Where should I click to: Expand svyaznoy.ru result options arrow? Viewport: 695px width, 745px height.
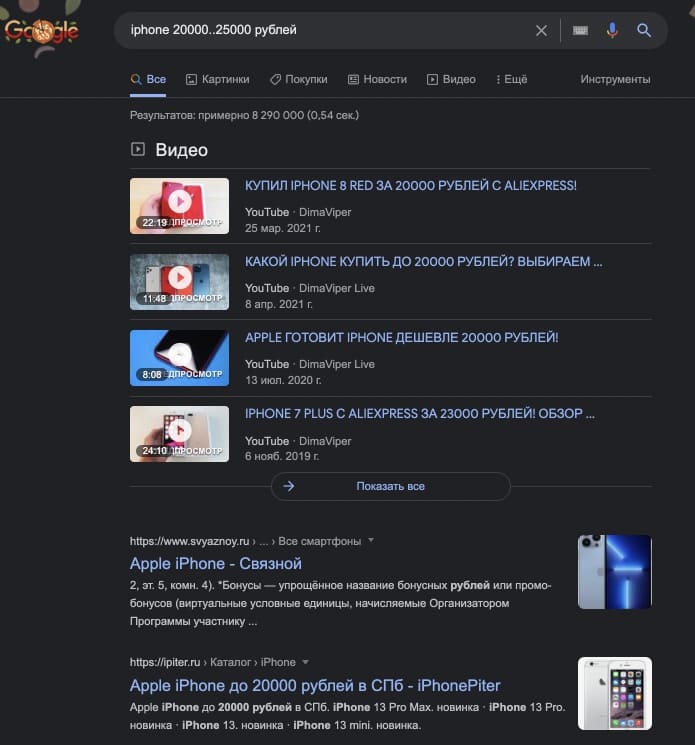[x=371, y=541]
